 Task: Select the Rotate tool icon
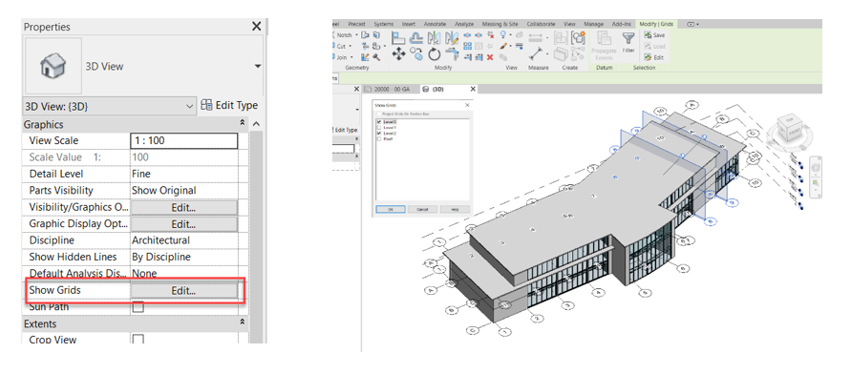pyautogui.click(x=434, y=54)
